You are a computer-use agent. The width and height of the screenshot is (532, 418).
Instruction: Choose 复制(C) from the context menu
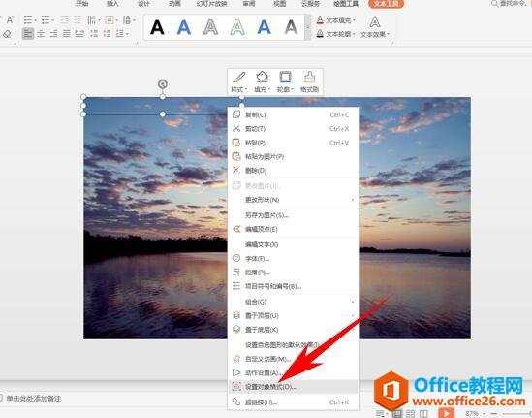294,114
